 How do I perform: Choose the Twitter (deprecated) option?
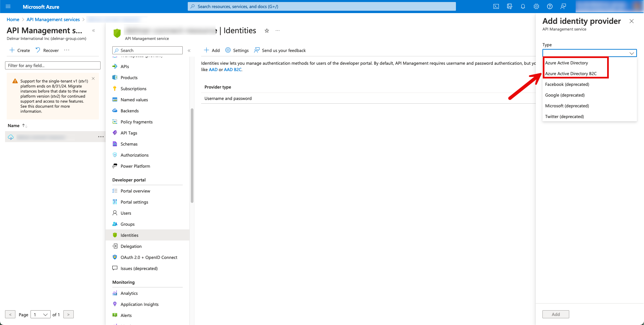pos(589,116)
